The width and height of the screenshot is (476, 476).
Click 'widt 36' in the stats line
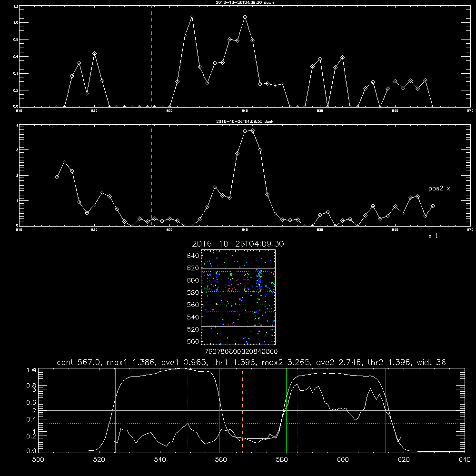pos(431,362)
